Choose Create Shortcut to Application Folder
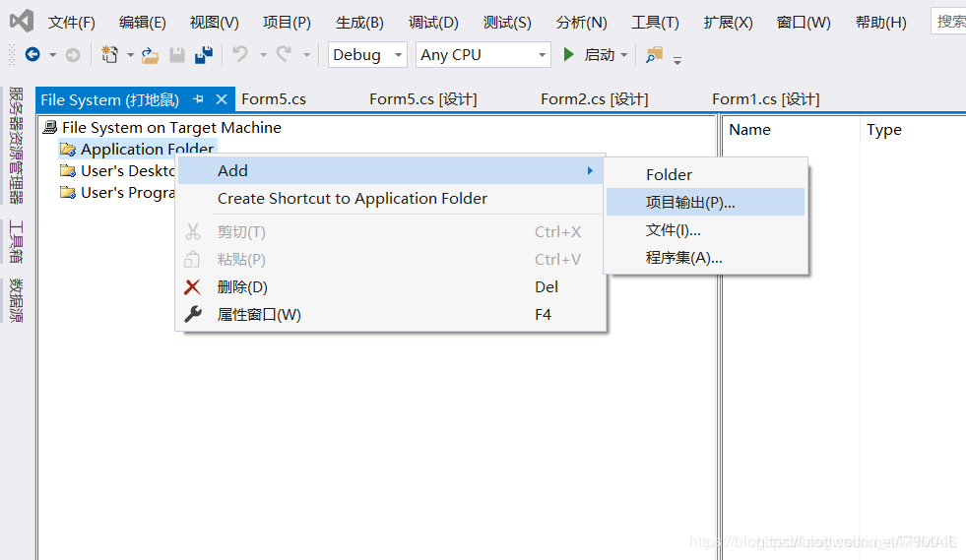Image resolution: width=966 pixels, height=560 pixels. click(x=390, y=199)
